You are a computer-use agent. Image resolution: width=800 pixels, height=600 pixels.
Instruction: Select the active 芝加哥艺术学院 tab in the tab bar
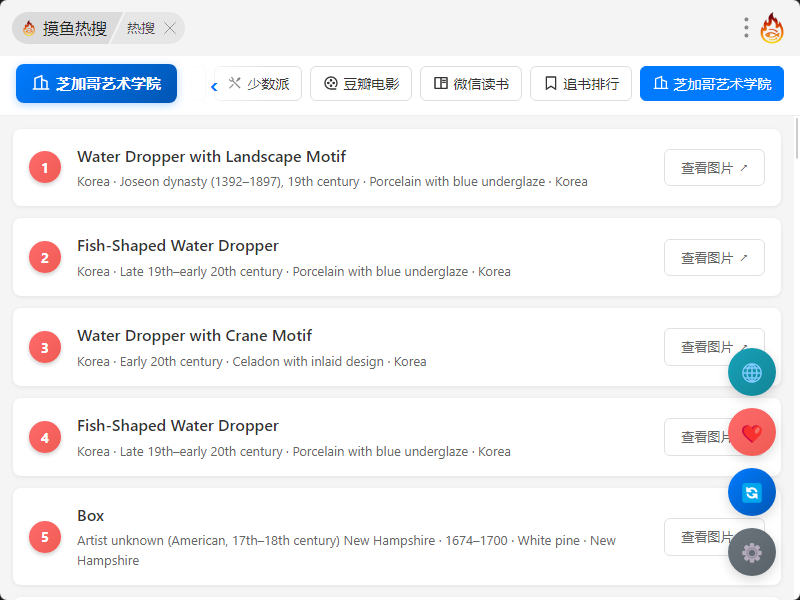pyautogui.click(x=712, y=84)
